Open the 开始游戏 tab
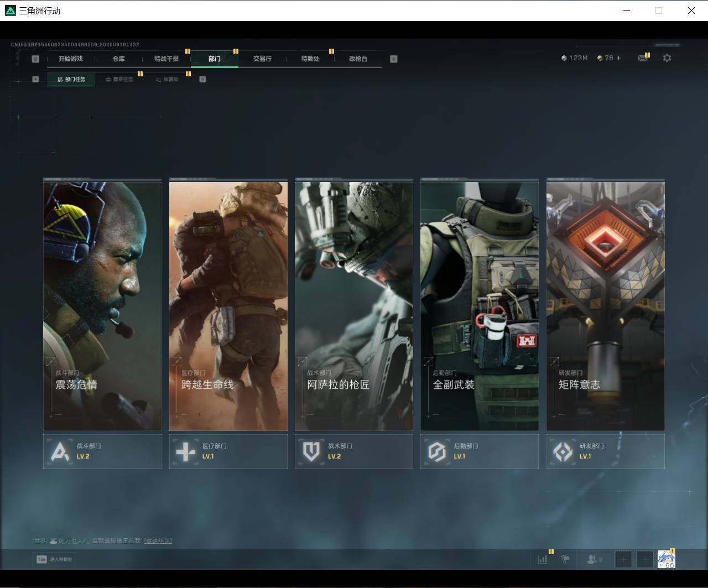This screenshot has height=588, width=708. pos(71,59)
